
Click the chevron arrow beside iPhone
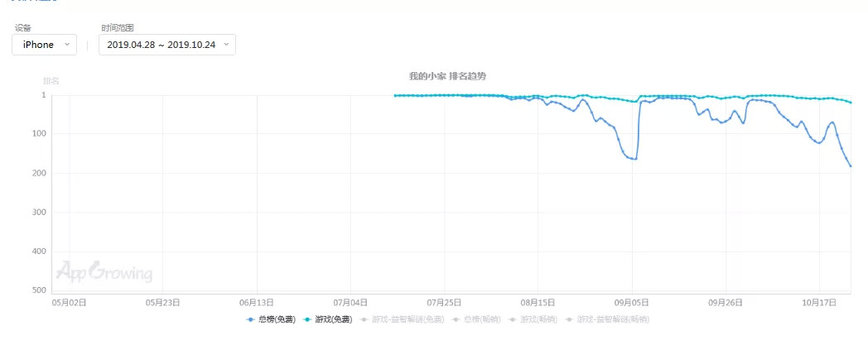67,45
